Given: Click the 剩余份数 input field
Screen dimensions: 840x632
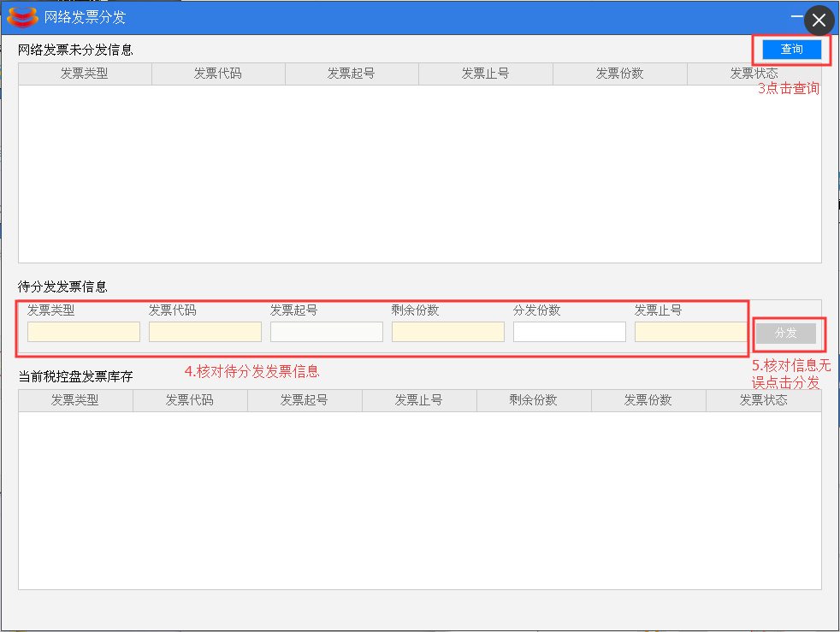Looking at the screenshot, I should [x=448, y=332].
